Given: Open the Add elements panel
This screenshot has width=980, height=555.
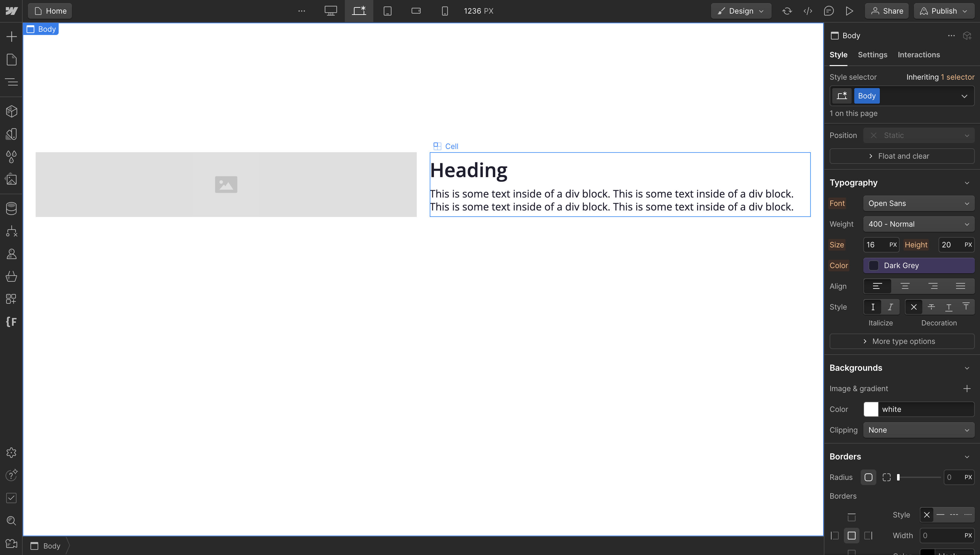Looking at the screenshot, I should tap(11, 37).
